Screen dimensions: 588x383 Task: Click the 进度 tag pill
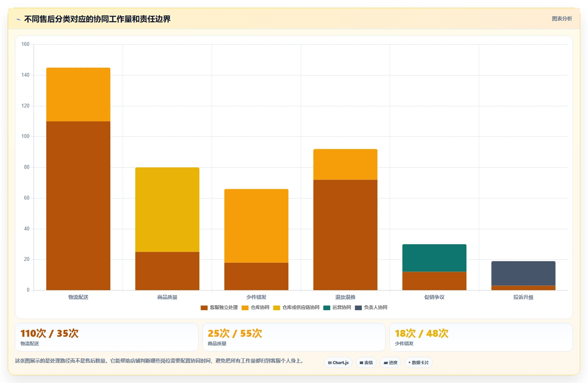tap(391, 363)
